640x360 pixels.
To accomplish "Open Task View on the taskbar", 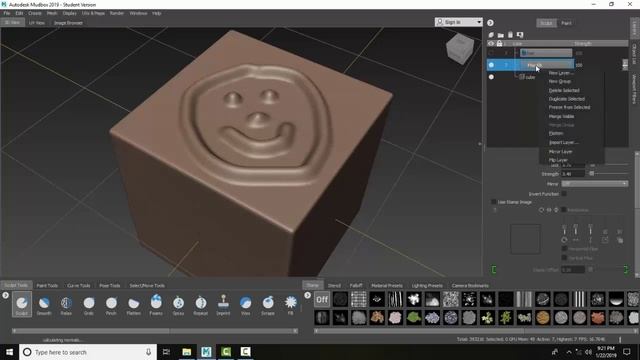I will coord(166,352).
